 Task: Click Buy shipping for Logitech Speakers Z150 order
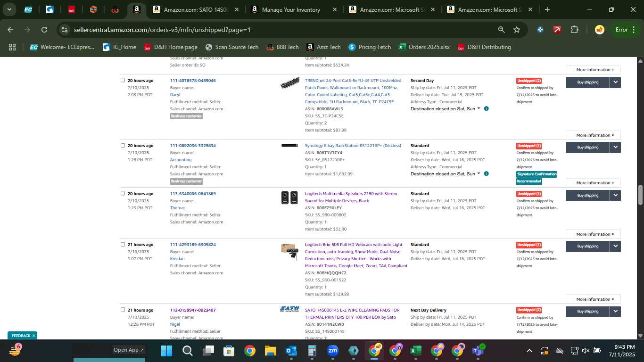pos(588,195)
